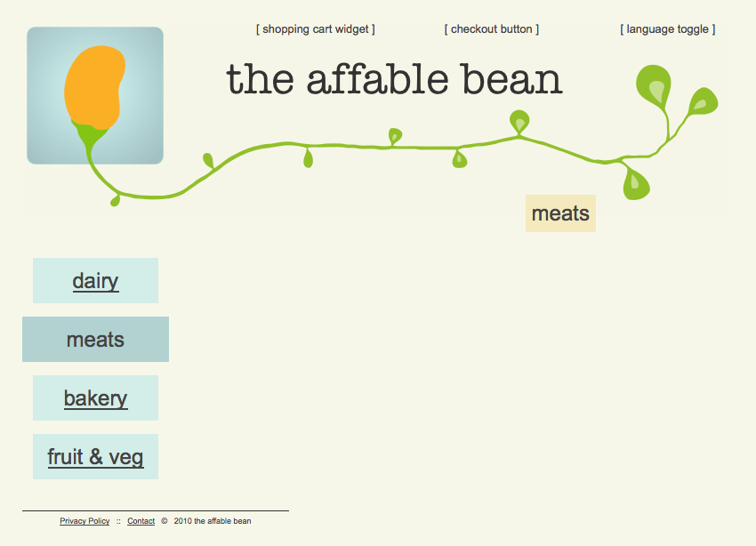The image size is (756, 546).
Task: Toggle the language via the language toggle placeholder
Action: (668, 29)
